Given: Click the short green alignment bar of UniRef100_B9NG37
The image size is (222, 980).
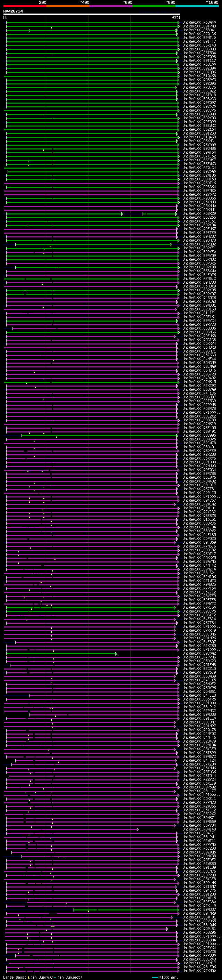Looking at the screenshot, I should point(126,910).
